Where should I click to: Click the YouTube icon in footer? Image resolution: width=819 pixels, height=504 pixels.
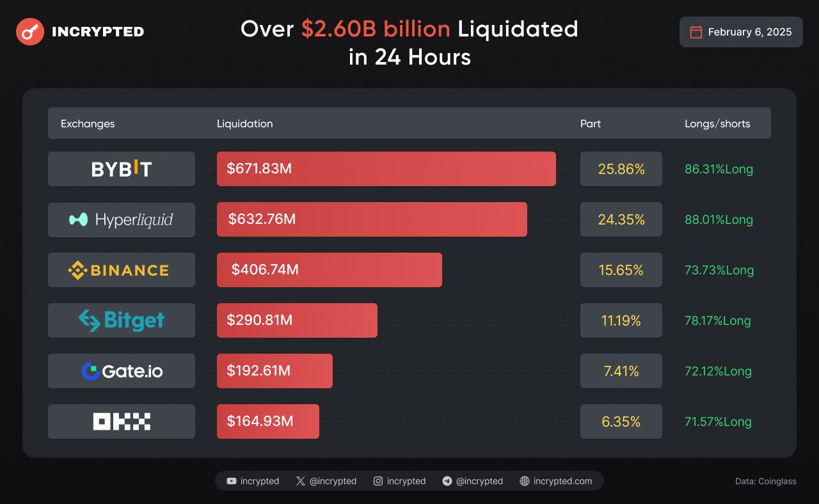pos(231,481)
